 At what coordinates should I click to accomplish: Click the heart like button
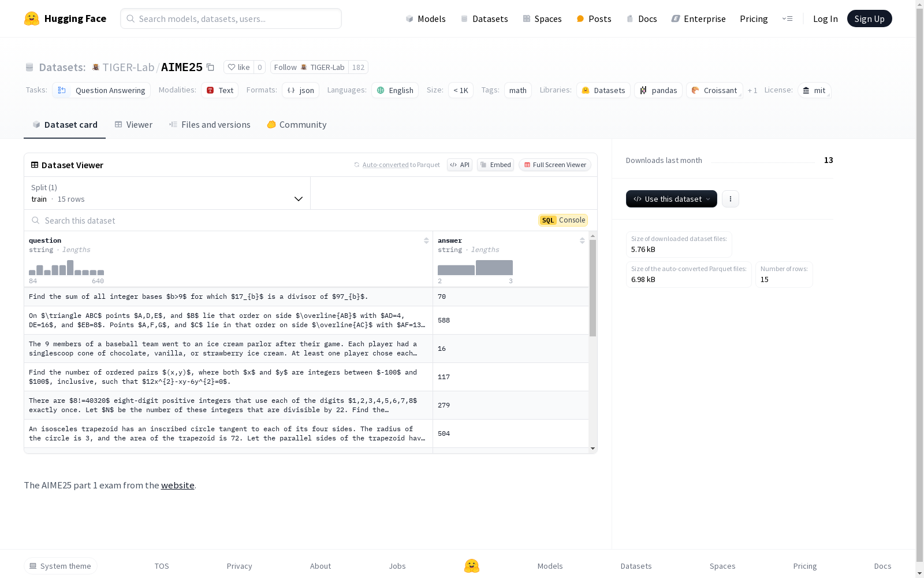(239, 67)
